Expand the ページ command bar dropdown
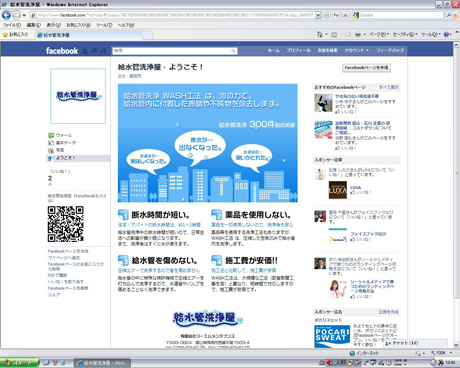Viewport: 460px width, 368px height. pyautogui.click(x=379, y=34)
